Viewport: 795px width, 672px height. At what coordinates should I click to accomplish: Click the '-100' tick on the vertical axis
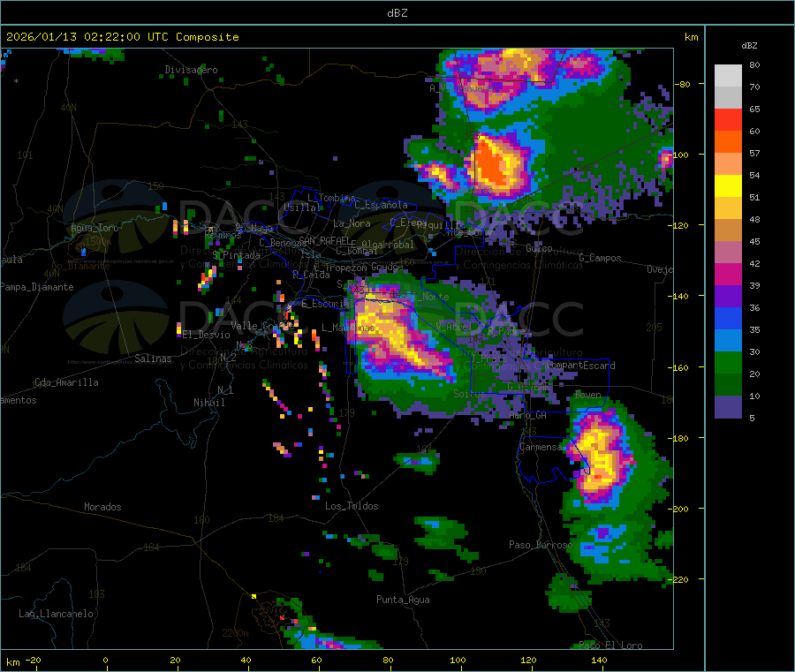[679, 155]
